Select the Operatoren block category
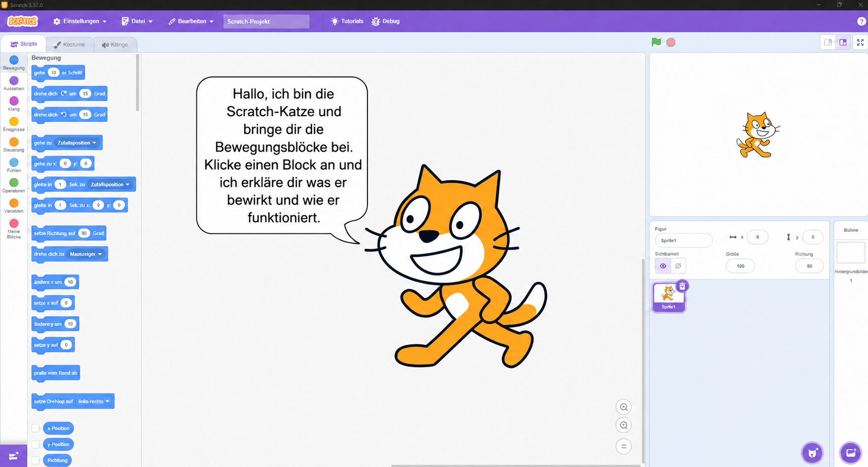 [14, 186]
